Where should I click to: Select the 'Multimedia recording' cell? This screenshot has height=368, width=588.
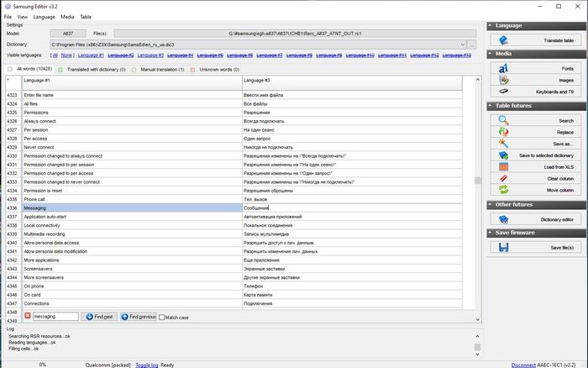click(x=132, y=234)
